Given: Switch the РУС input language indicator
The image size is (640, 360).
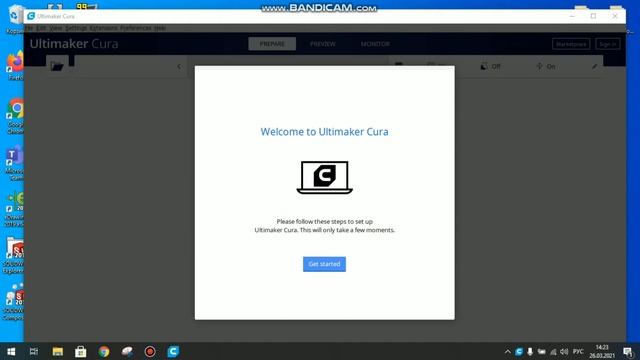Looking at the screenshot, I should [578, 351].
